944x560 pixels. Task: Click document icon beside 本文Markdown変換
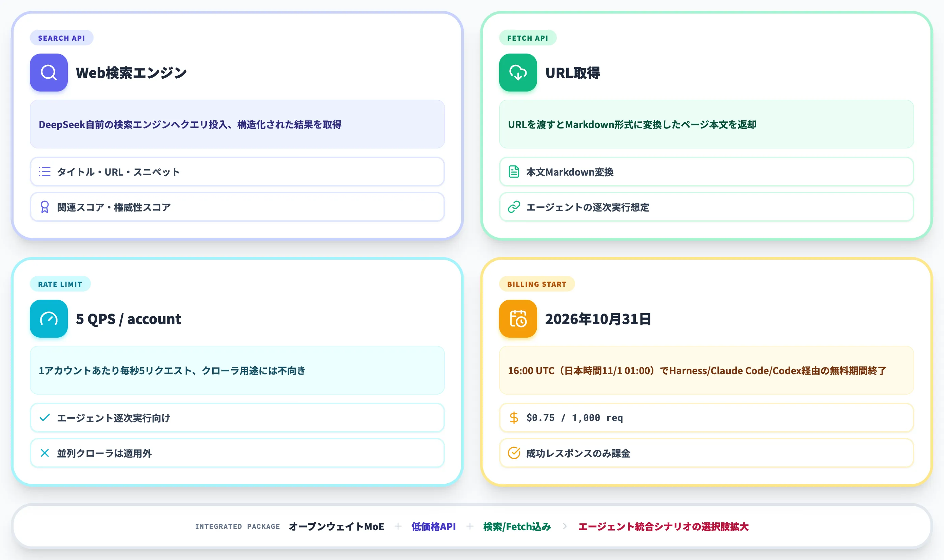514,172
